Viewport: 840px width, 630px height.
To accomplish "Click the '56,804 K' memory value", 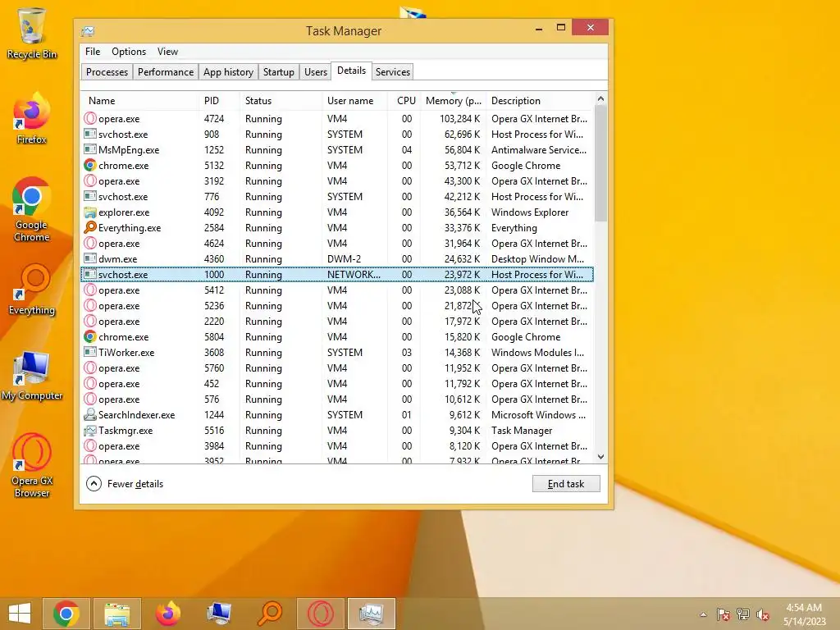I will coord(463,149).
